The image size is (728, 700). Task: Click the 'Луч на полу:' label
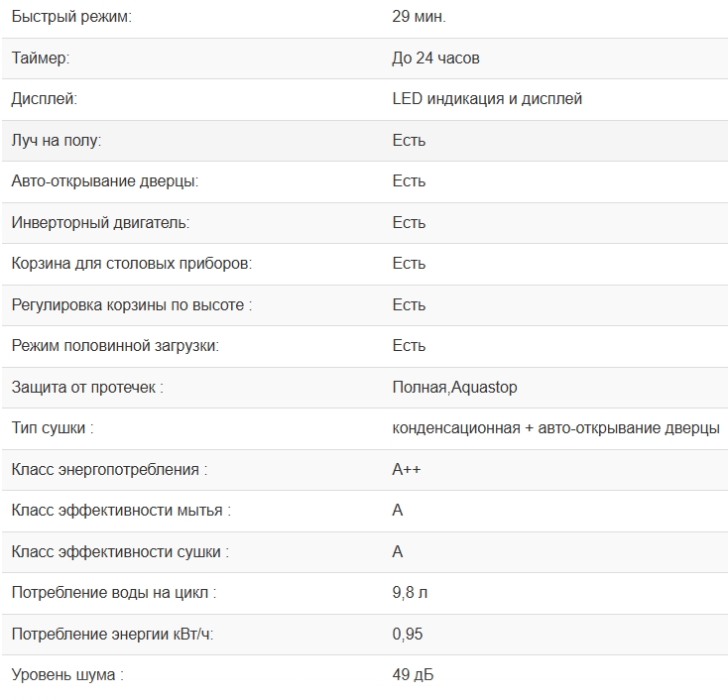point(56,141)
